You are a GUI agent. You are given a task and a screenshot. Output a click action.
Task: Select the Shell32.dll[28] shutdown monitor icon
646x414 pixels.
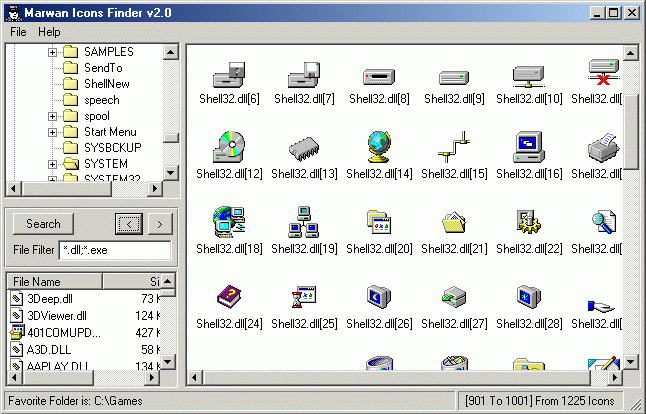(x=529, y=297)
